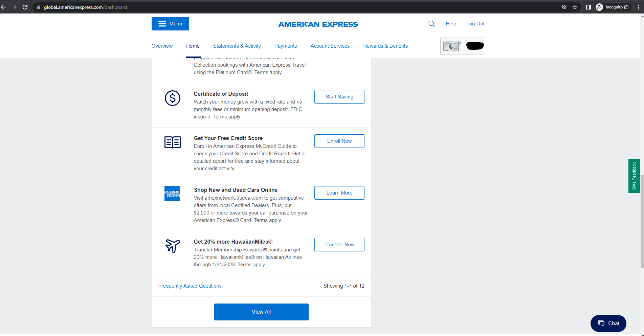Image resolution: width=644 pixels, height=336 pixels.
Task: Open the Chat widget
Action: 608,323
